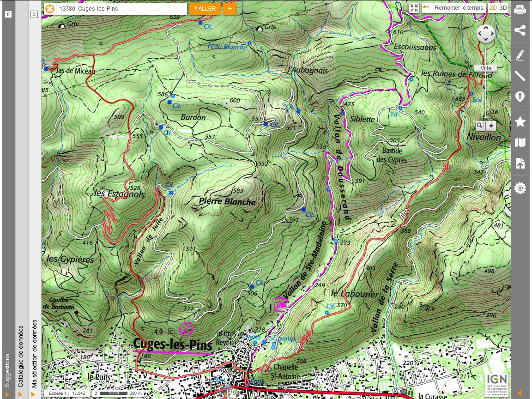Open the report-an-error pin tool
Image resolution: width=532 pixels, height=399 pixels.
(x=520, y=97)
